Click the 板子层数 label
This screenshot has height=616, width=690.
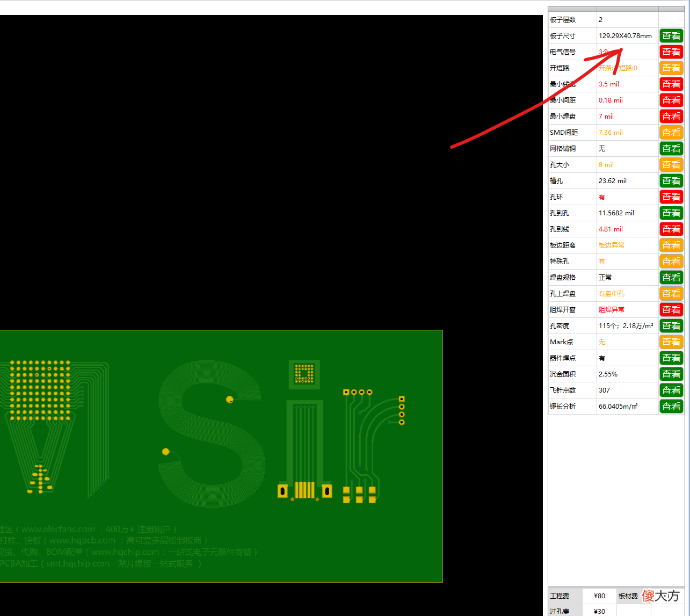point(563,20)
